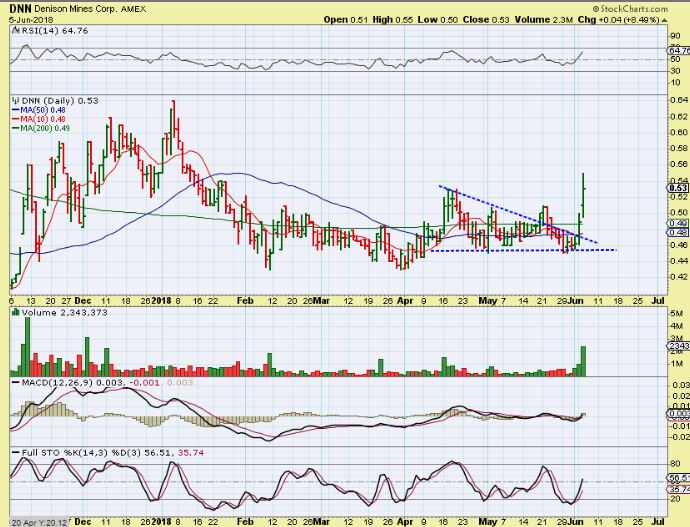
Task: Click the MA(10) 0.48 legend entry
Action: (x=39, y=119)
